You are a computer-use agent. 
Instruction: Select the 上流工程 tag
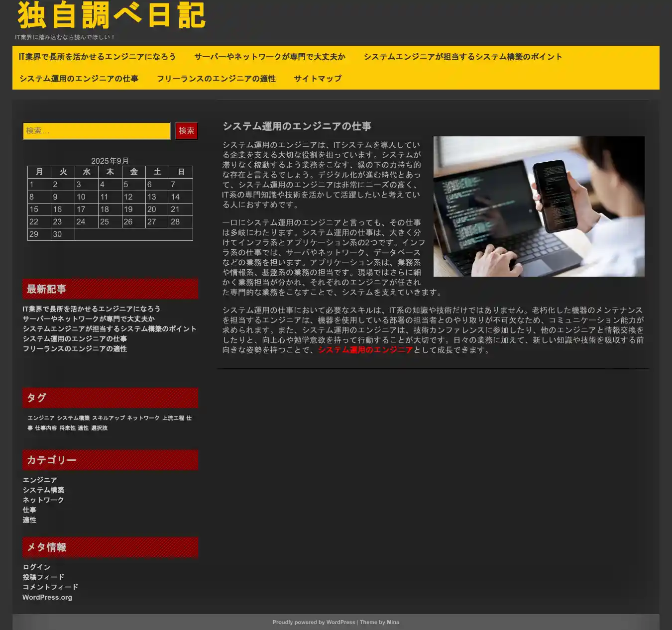(x=173, y=418)
